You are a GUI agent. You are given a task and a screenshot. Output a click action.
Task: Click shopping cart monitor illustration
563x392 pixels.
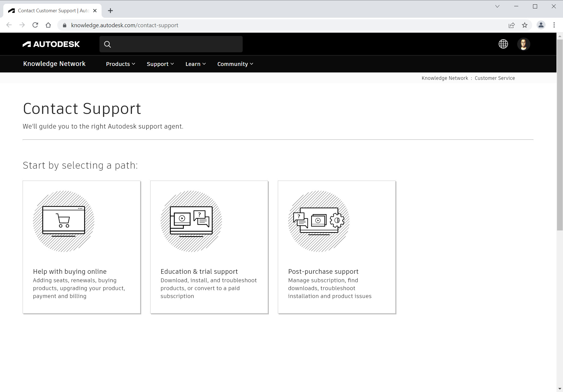[x=64, y=221]
